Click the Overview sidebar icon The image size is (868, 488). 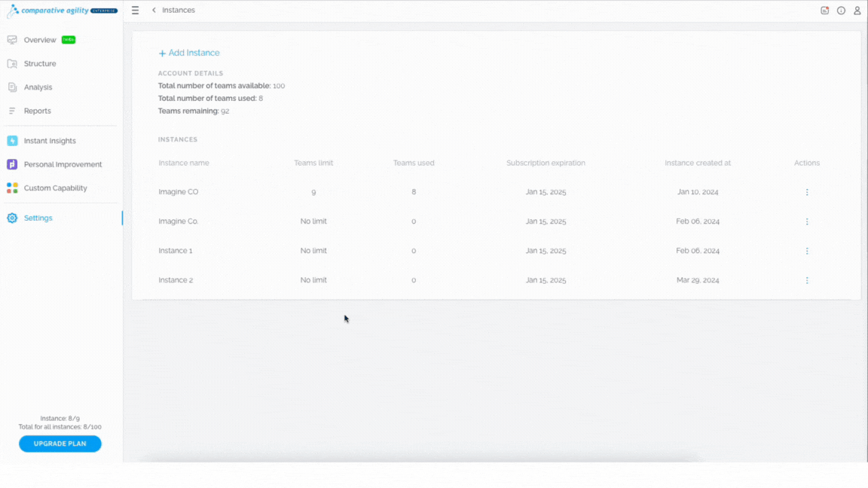coord(12,40)
